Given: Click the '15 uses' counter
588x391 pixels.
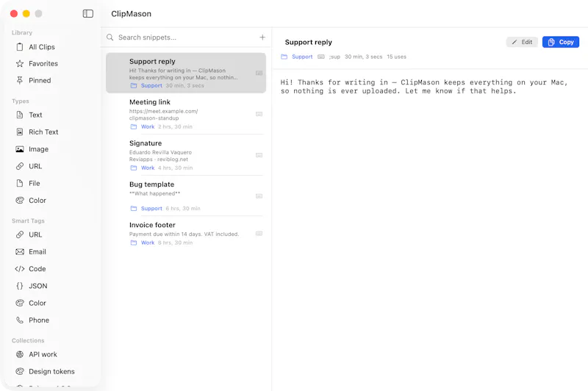Looking at the screenshot, I should [396, 57].
